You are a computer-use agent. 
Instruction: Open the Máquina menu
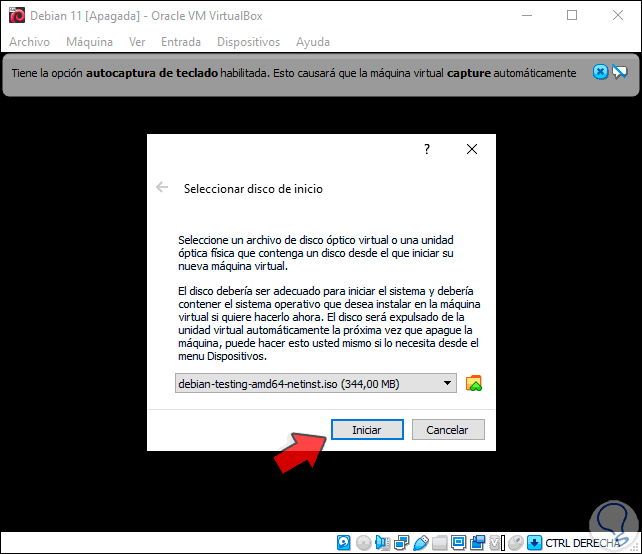point(89,42)
